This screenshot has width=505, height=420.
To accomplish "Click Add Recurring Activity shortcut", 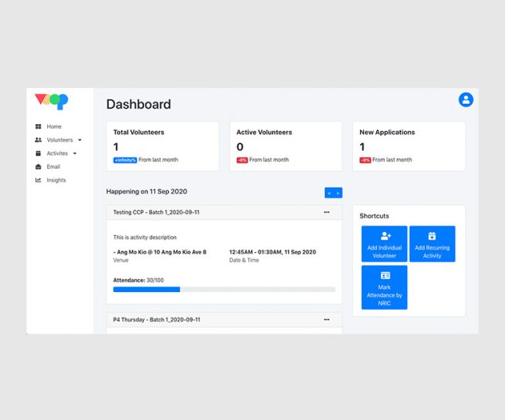I will pos(432,244).
